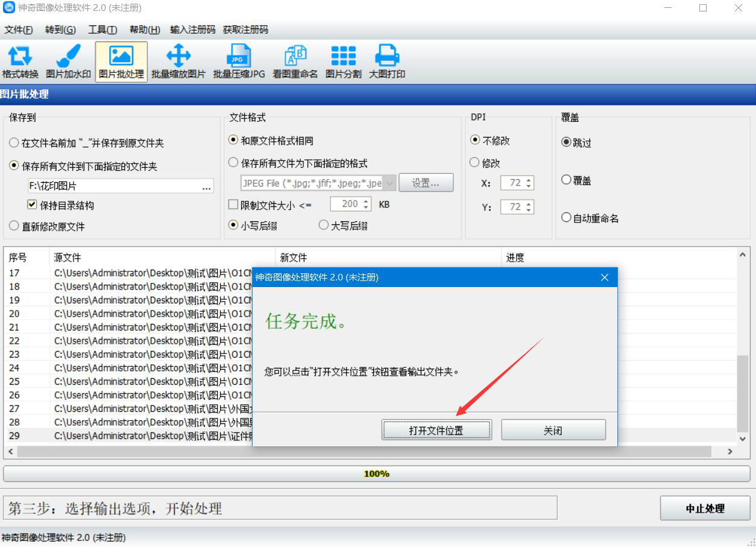
Task: Open the 大图打印 print tool
Action: pos(387,62)
